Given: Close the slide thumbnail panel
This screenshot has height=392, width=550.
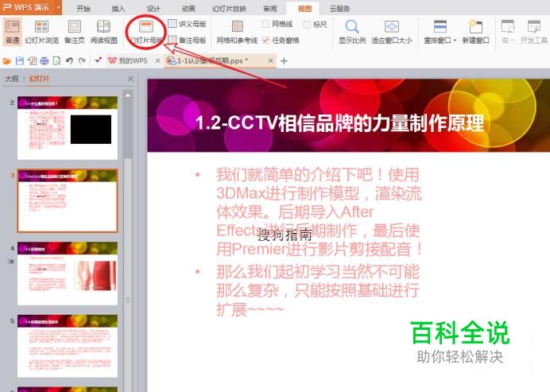Looking at the screenshot, I should [130, 79].
